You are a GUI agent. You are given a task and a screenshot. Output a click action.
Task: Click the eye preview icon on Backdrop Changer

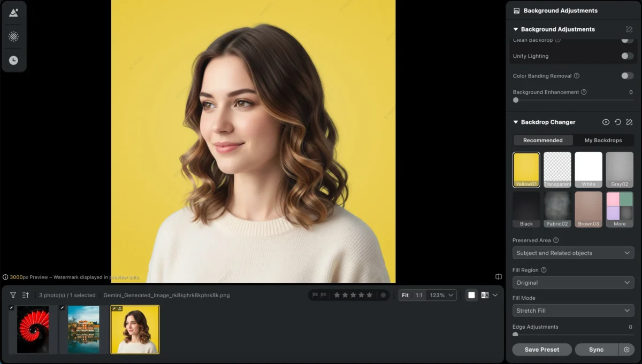click(605, 122)
